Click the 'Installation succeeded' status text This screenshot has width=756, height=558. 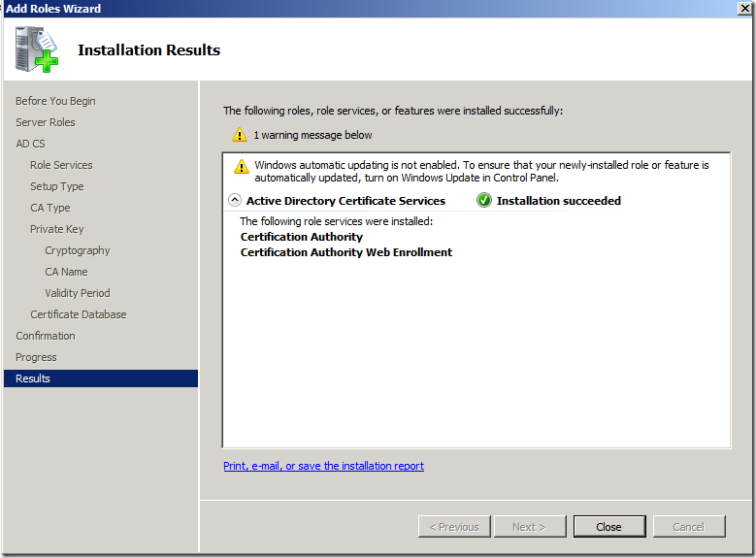(x=559, y=201)
